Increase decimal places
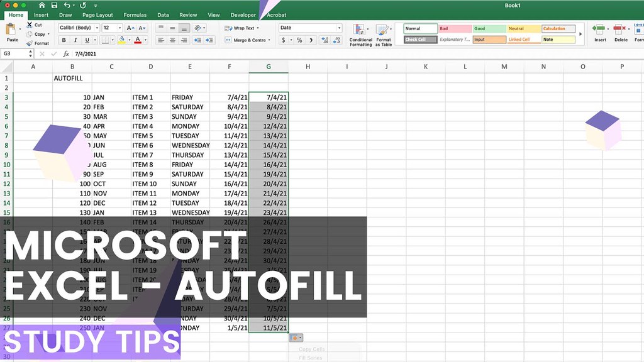The width and height of the screenshot is (644, 362). coord(325,40)
